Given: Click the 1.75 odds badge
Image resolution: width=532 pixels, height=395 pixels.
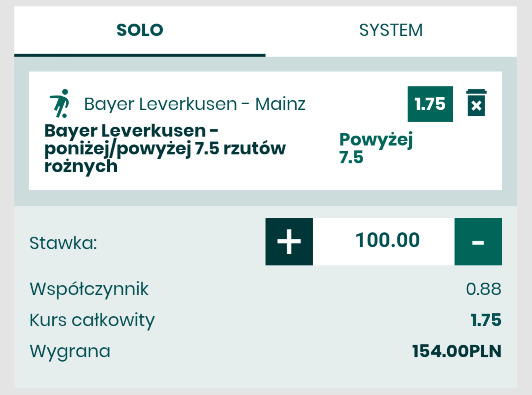Looking at the screenshot, I should pos(430,104).
